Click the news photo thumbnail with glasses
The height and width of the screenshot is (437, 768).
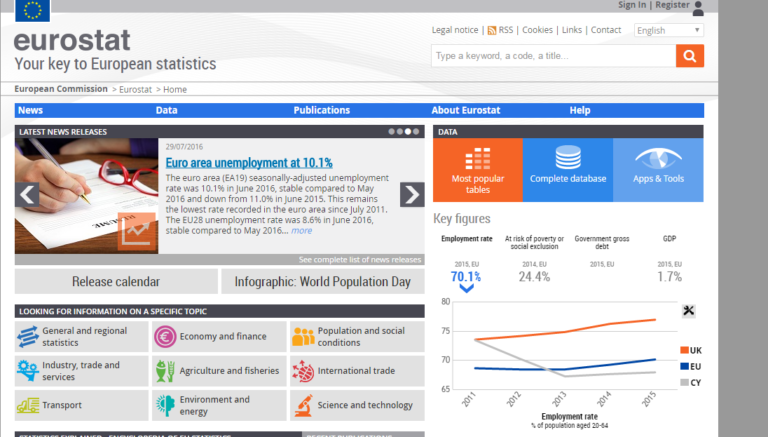(87, 196)
